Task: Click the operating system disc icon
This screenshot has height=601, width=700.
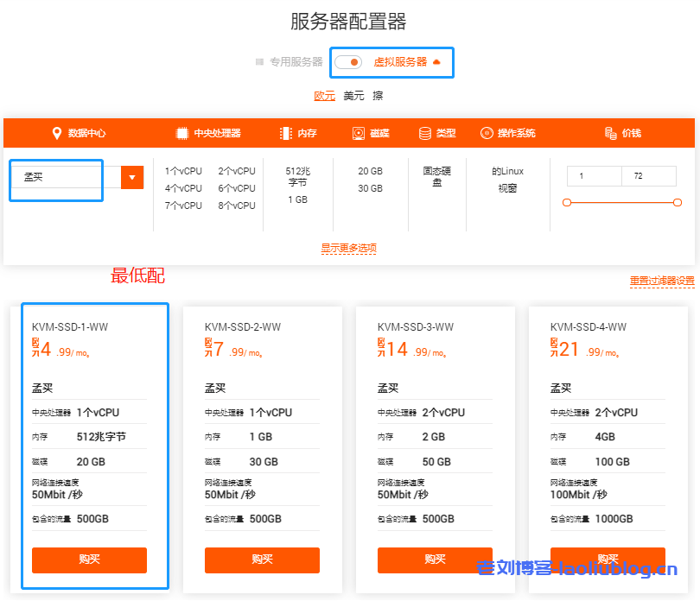Action: pos(487,133)
